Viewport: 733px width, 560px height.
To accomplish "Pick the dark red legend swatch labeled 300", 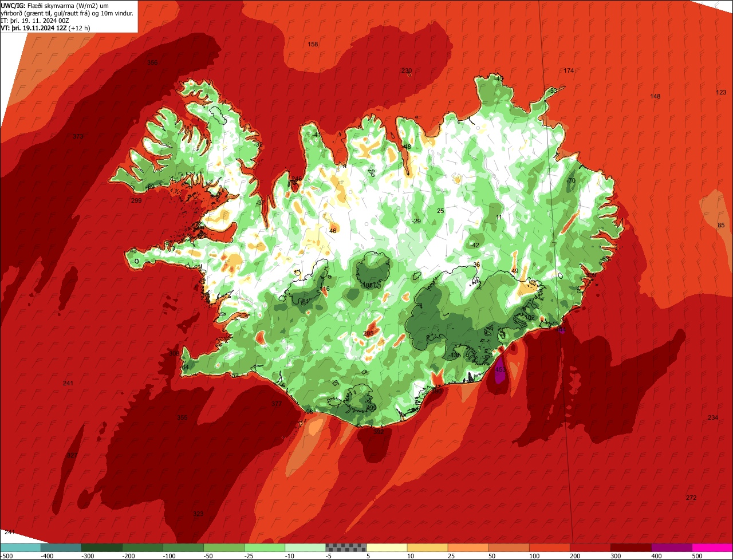I will click(x=631, y=547).
